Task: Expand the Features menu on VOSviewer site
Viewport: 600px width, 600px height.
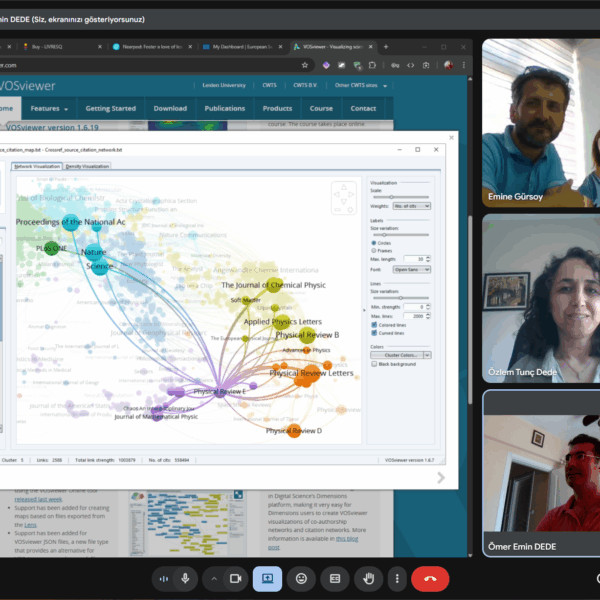Action: pos(49,108)
